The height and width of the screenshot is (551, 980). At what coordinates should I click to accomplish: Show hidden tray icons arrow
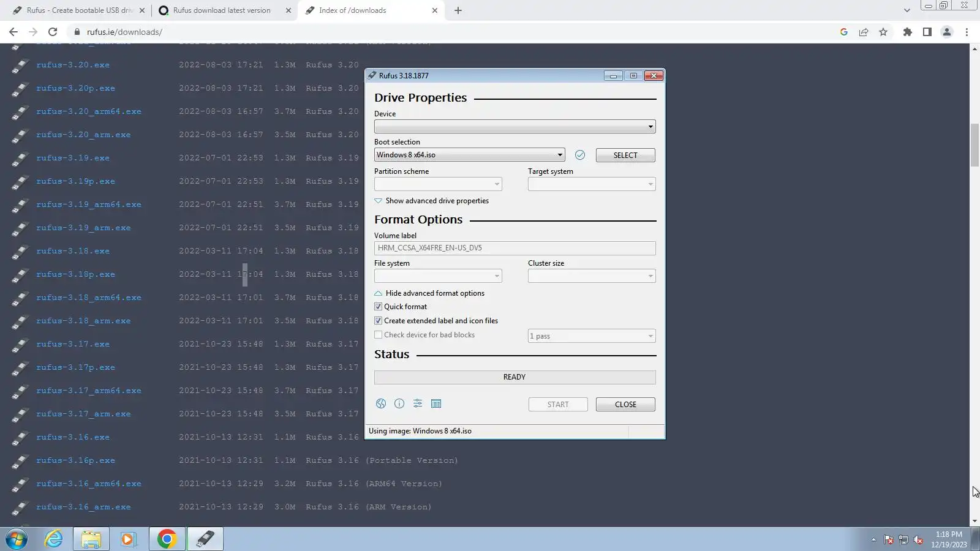coord(873,540)
